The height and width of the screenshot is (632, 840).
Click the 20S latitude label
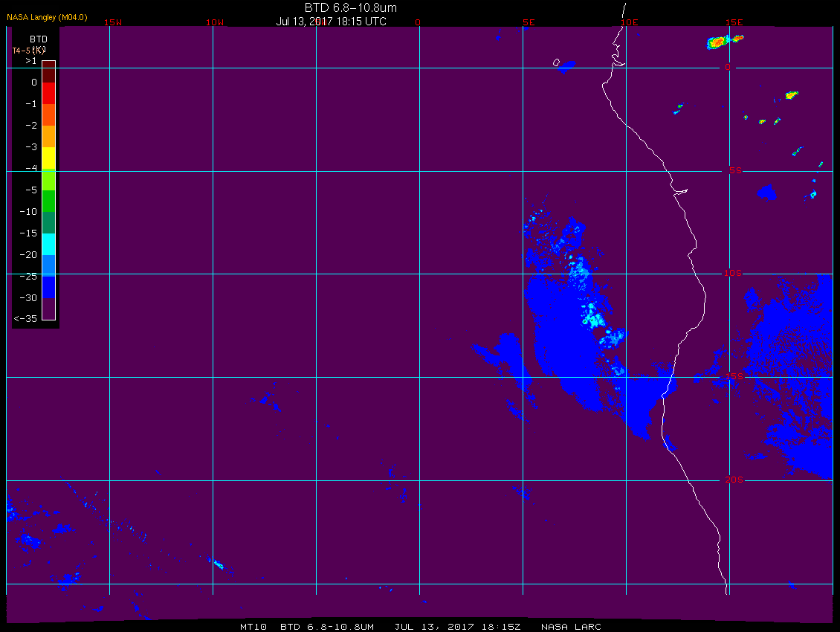click(x=734, y=480)
